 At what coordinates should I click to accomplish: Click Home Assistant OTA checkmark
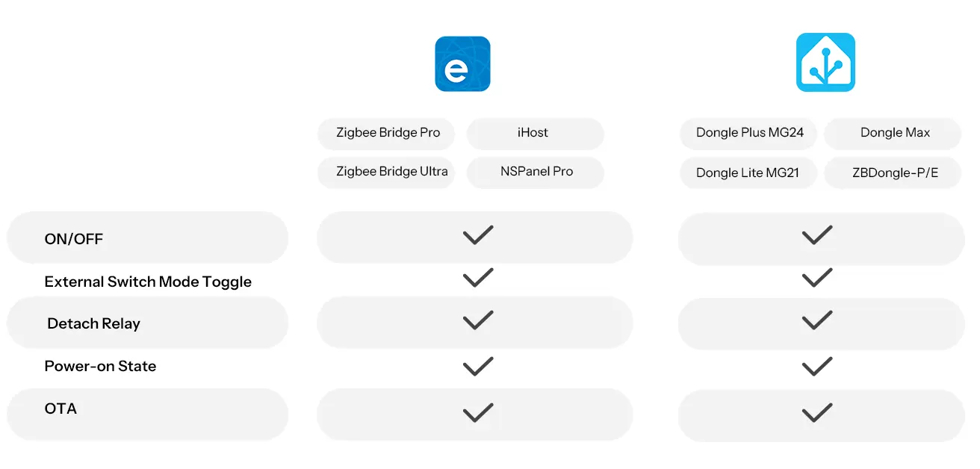coord(817,413)
